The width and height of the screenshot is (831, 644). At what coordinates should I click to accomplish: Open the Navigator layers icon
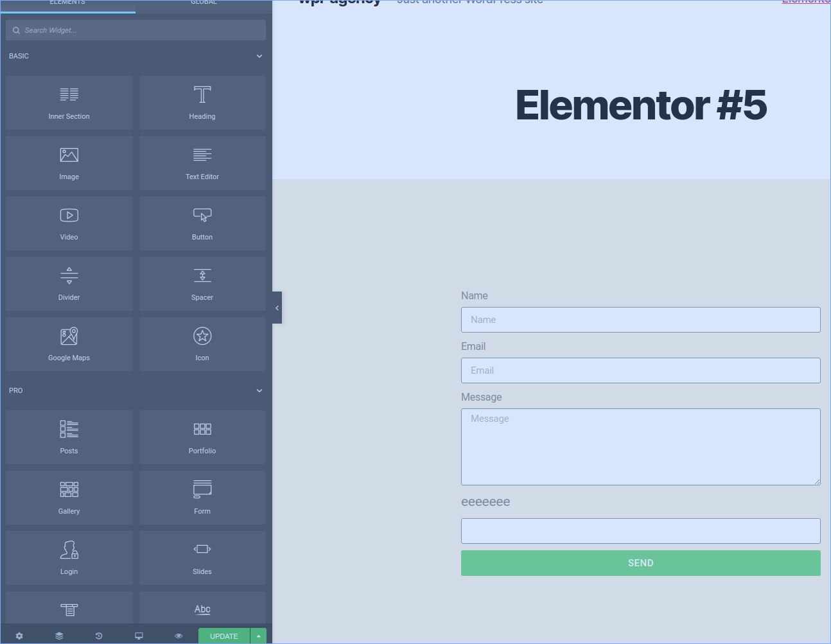coord(59,636)
